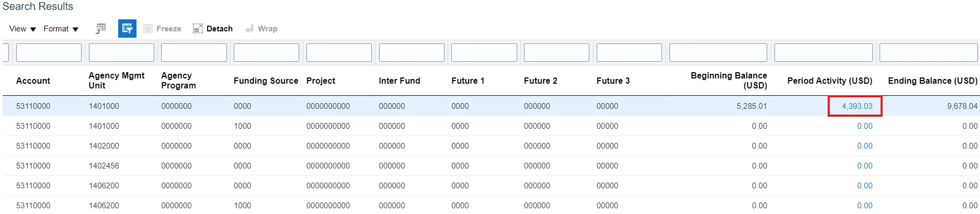Click the Agency Program column header
Screen dimensions: 980x214
[x=178, y=81]
